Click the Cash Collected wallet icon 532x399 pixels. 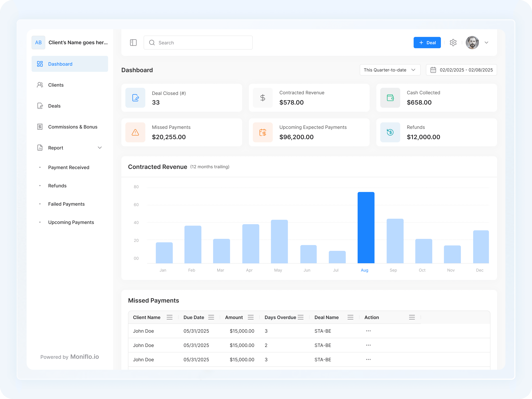(x=390, y=98)
